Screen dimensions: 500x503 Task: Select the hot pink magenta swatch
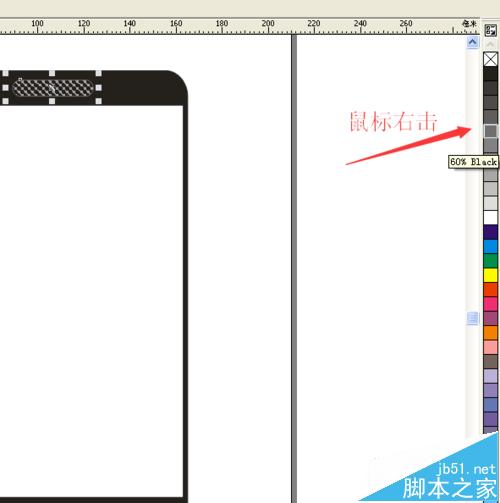(x=490, y=304)
